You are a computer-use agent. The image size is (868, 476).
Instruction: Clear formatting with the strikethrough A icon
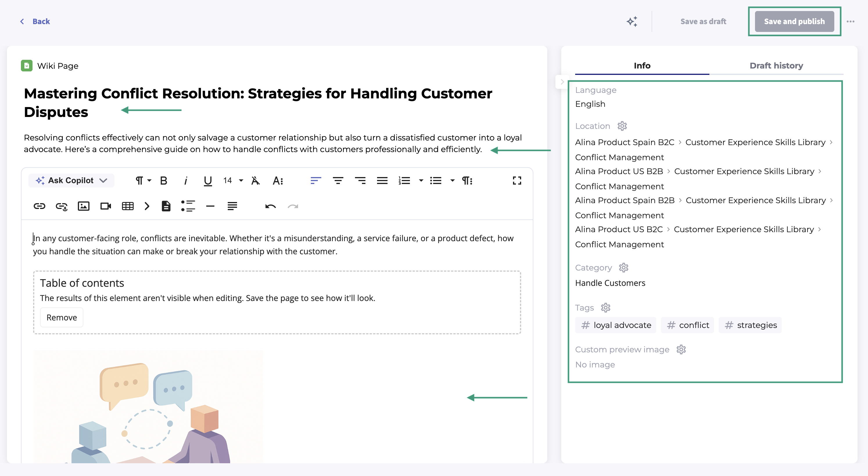tap(255, 181)
